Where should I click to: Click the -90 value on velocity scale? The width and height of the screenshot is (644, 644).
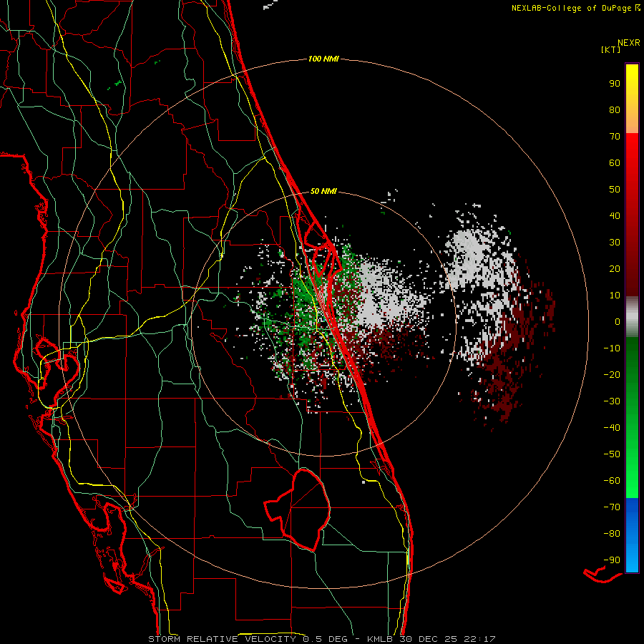pyautogui.click(x=612, y=560)
